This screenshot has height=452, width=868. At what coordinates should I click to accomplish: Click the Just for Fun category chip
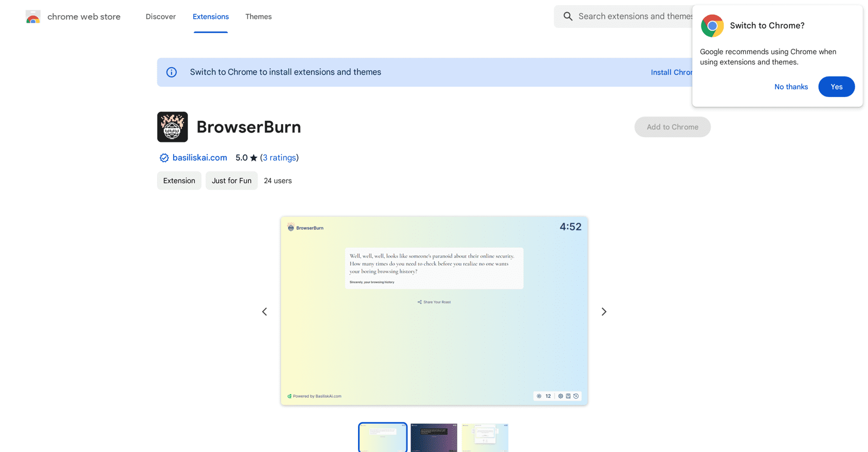click(232, 180)
